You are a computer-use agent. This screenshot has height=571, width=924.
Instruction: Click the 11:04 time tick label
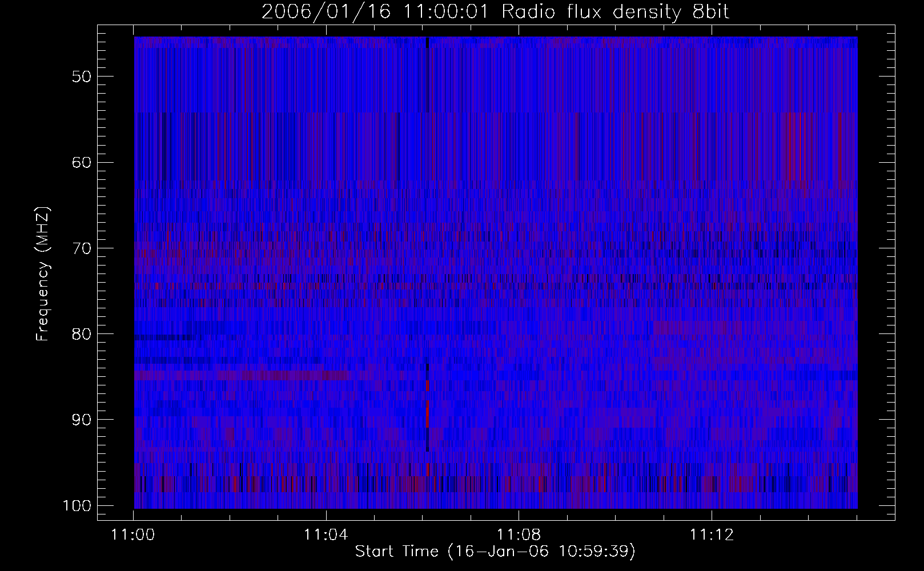(326, 535)
